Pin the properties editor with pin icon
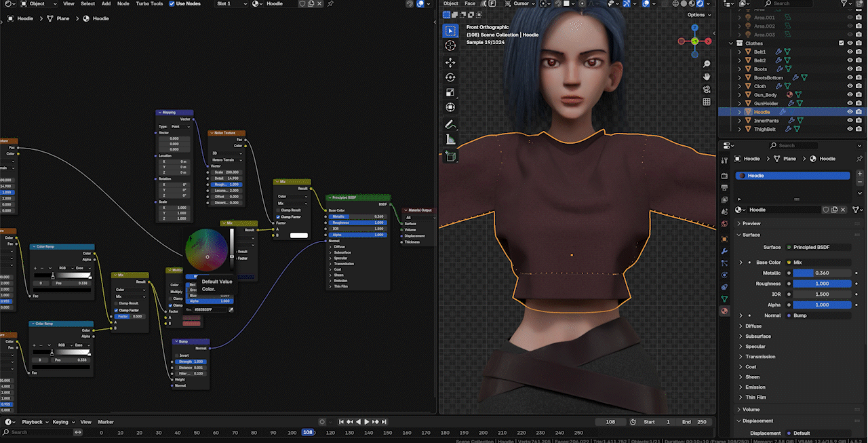Screen dimensions: 868x443 pos(859,159)
